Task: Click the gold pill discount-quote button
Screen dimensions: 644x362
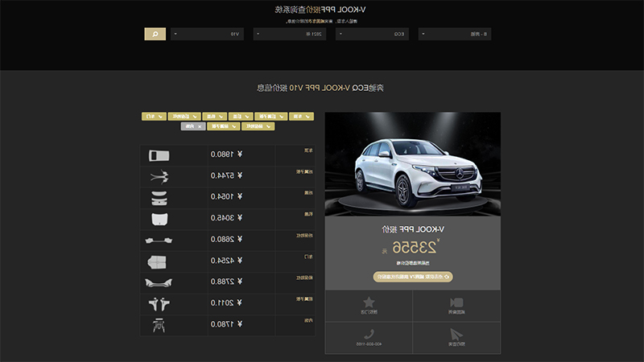Action: point(413,277)
